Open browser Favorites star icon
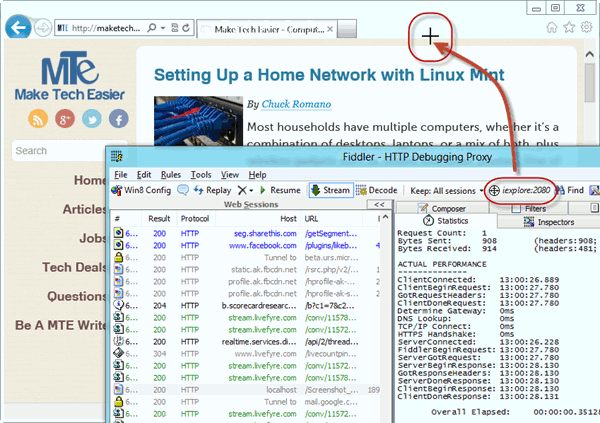600x423 pixels. pos(569,27)
